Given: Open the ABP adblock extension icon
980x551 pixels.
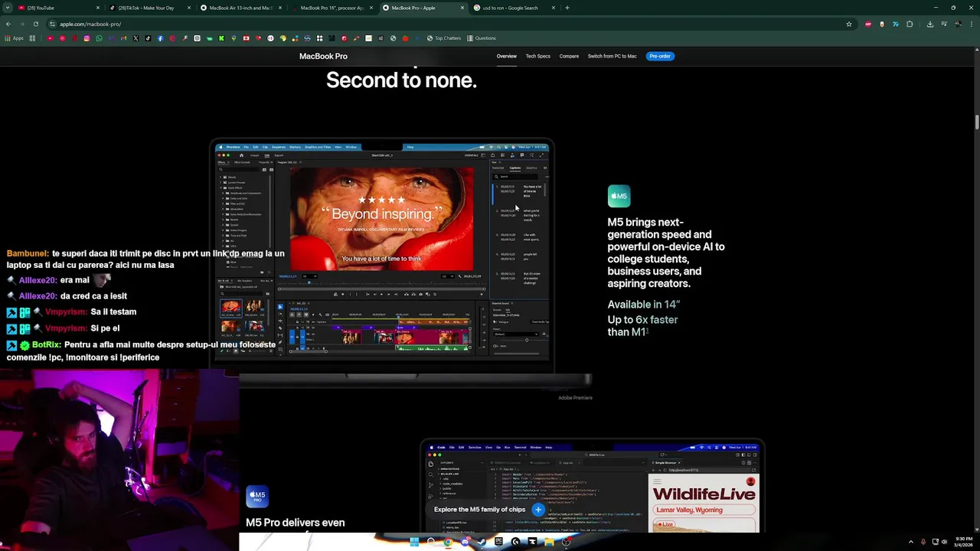Looking at the screenshot, I should [x=867, y=24].
